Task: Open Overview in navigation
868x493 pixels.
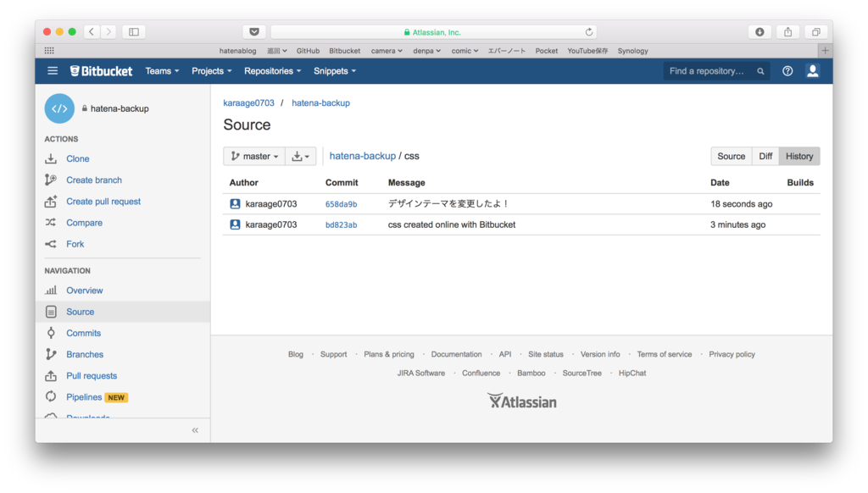Action: [84, 291]
